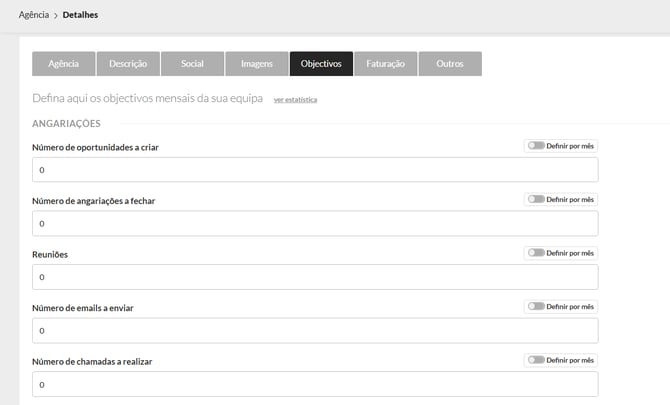Toggle 'Definir por mês' for Reuniões
This screenshot has width=670, height=405.
[x=537, y=253]
